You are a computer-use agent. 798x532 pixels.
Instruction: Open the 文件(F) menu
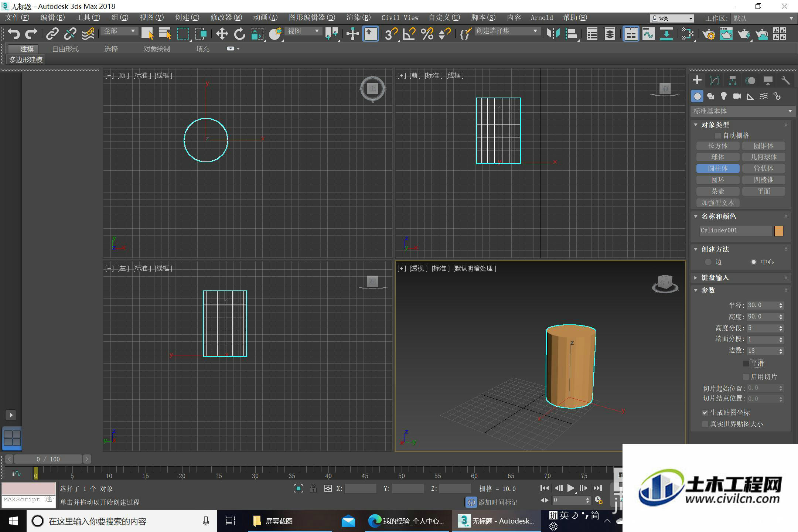pos(18,18)
